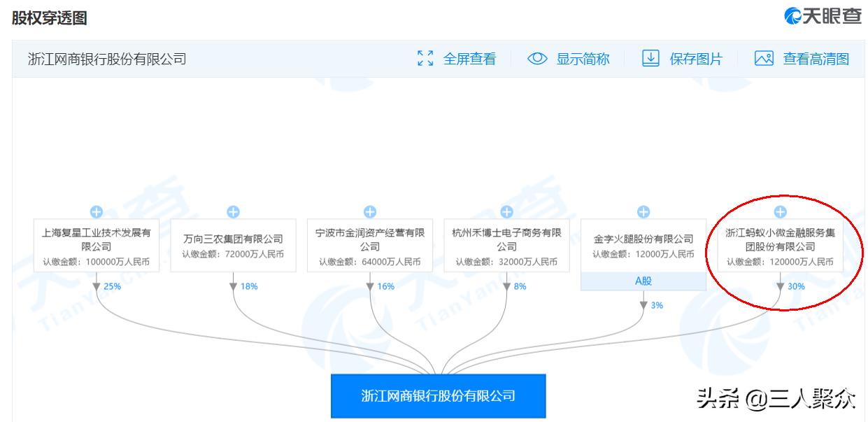Click the plus icon above 浙江蚂蚁小微金融服务集团
The image size is (868, 422).
(x=781, y=209)
